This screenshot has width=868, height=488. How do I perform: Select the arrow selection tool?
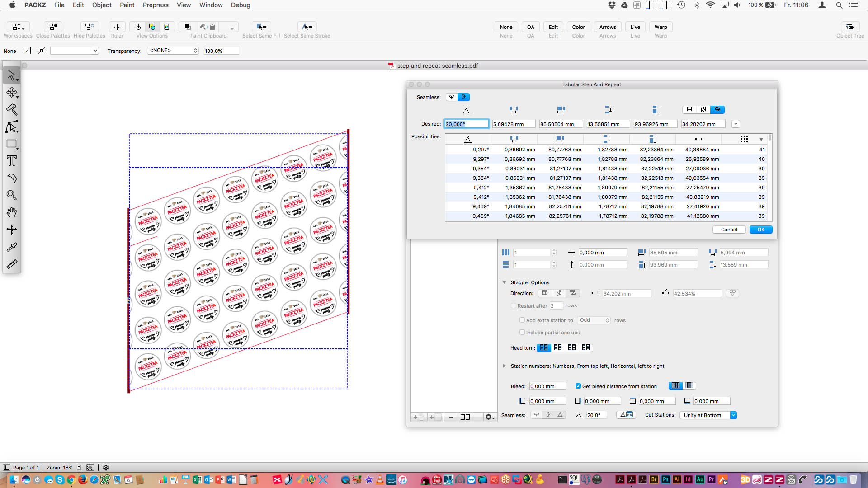(11, 75)
